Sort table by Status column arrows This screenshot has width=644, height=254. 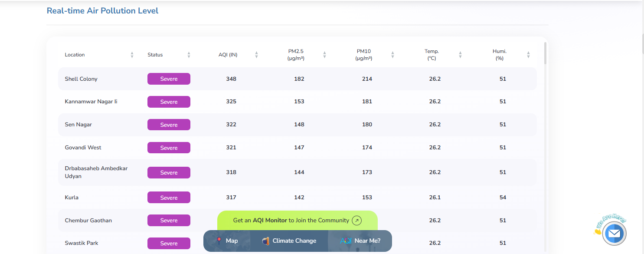click(x=189, y=55)
